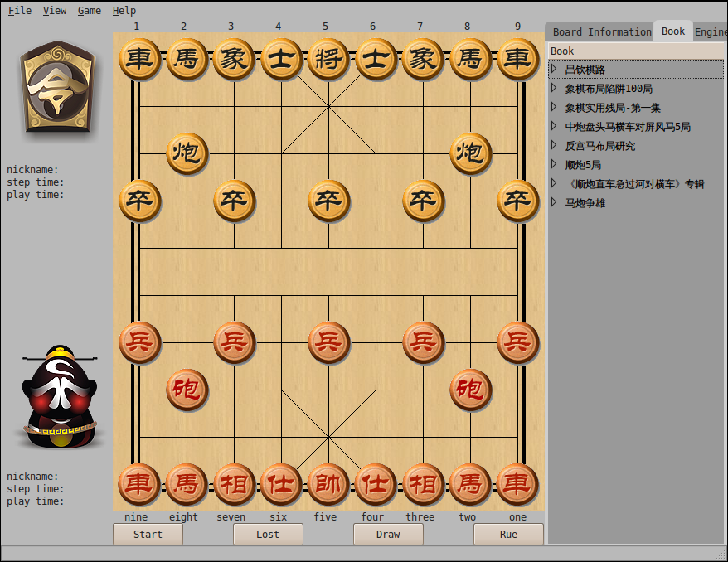Select the red advisor on file six
The image size is (728, 562).
pyautogui.click(x=281, y=484)
